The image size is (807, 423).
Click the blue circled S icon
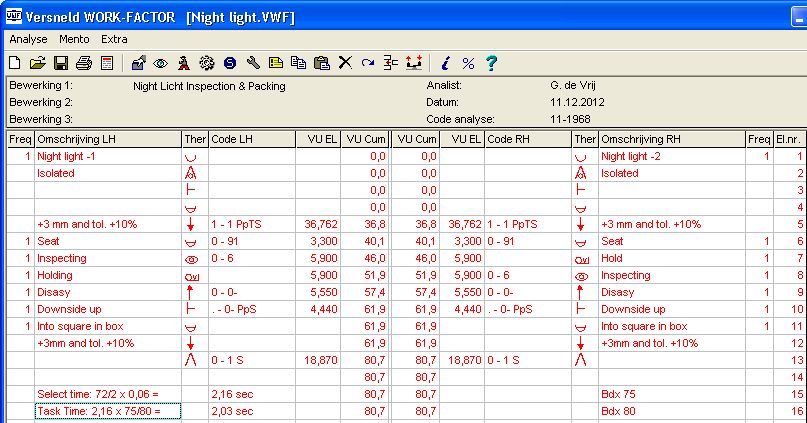(x=230, y=63)
